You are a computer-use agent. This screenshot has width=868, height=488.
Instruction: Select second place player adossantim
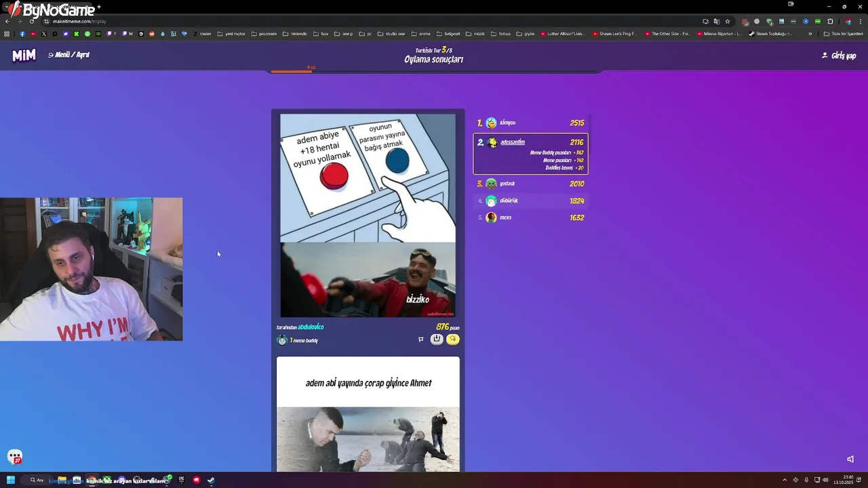point(531,154)
